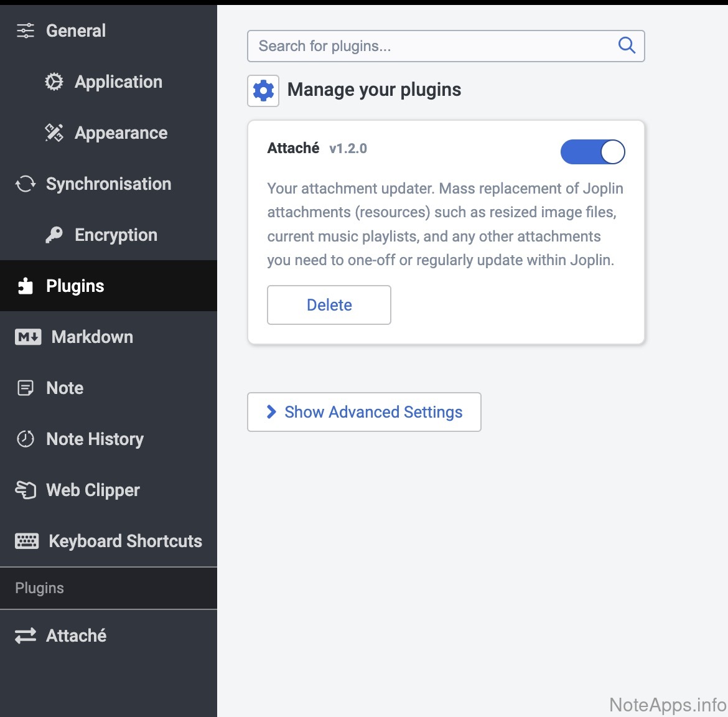Delete the Attaché plugin
This screenshot has width=728, height=717.
click(x=329, y=305)
